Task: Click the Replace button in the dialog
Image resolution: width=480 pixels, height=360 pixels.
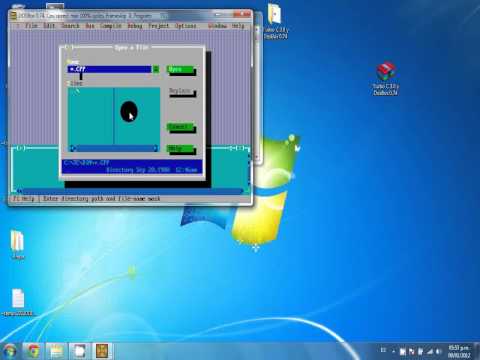Action: (181, 91)
